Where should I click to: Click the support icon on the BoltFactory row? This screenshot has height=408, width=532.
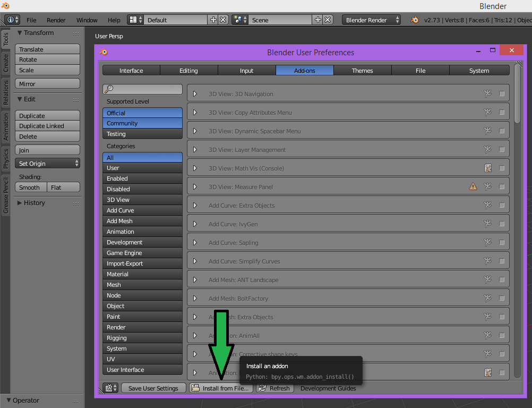pyautogui.click(x=487, y=299)
